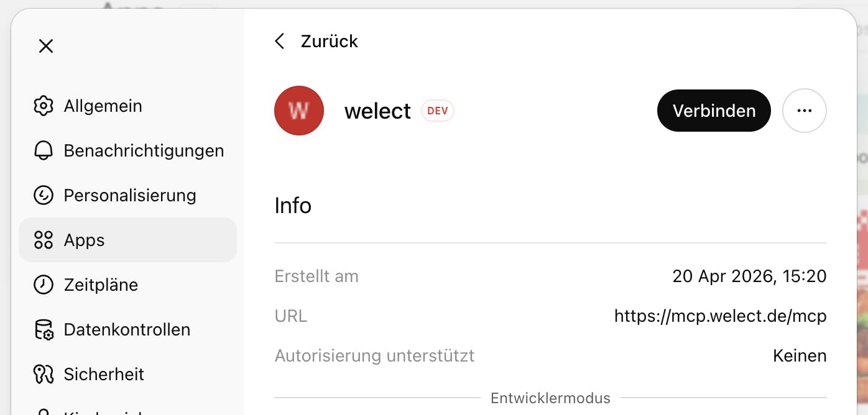Screen dimensions: 868x415
Task: Click the welect app avatar with letter W
Action: click(299, 111)
